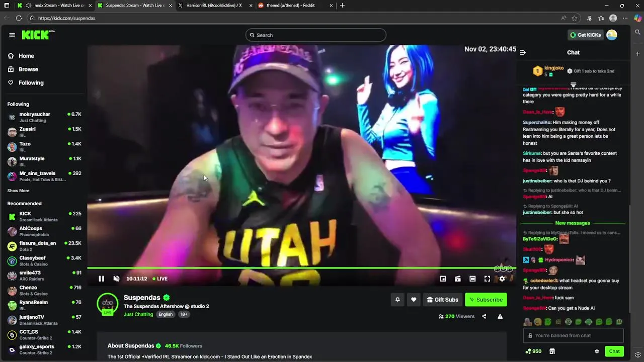The height and width of the screenshot is (362, 644).
Task: Toggle theater mode in the player
Action: 472,279
